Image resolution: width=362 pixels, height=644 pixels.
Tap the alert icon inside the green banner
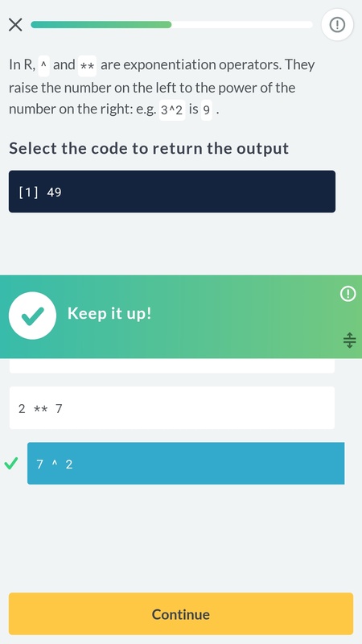tap(348, 294)
